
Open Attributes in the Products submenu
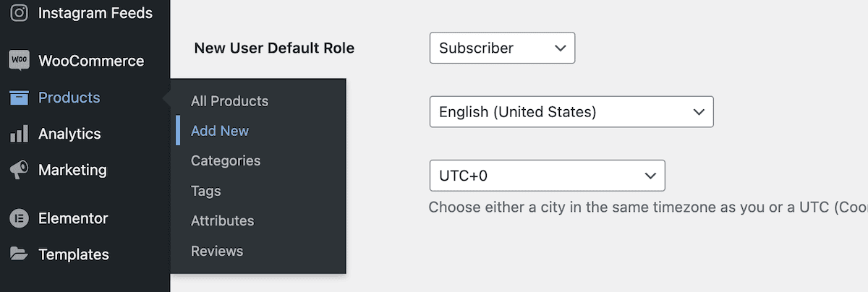pos(222,220)
